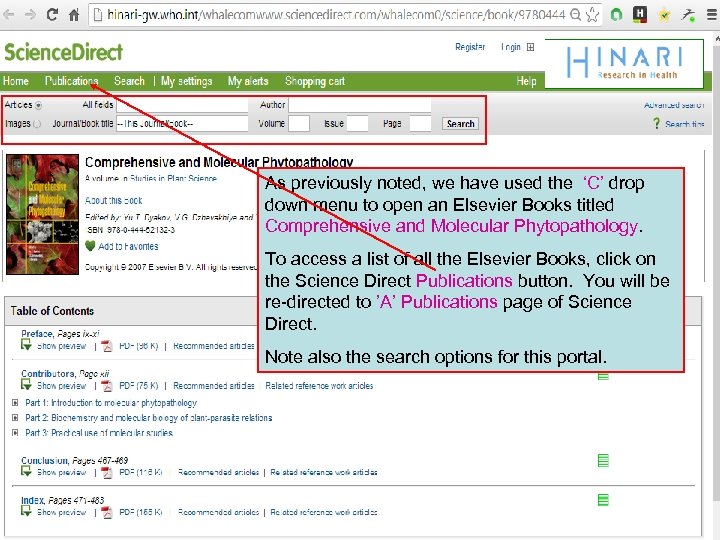
Task: Open the browser home page icon
Action: click(x=73, y=15)
